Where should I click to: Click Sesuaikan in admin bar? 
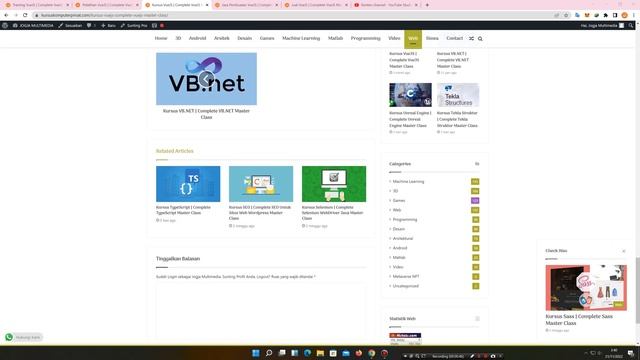pos(70,25)
